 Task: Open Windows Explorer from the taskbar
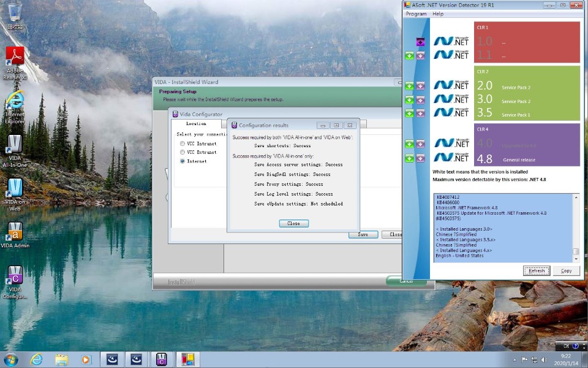(61, 360)
